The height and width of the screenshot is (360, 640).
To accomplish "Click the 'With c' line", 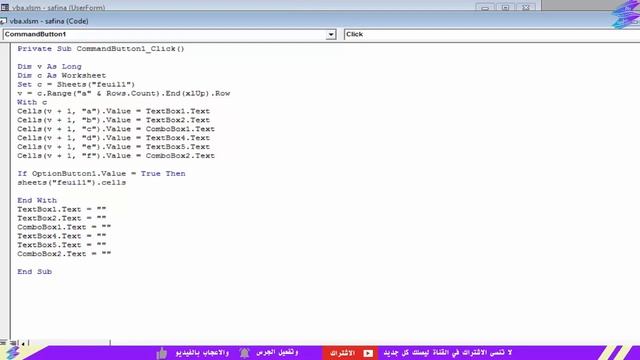I will [x=32, y=102].
